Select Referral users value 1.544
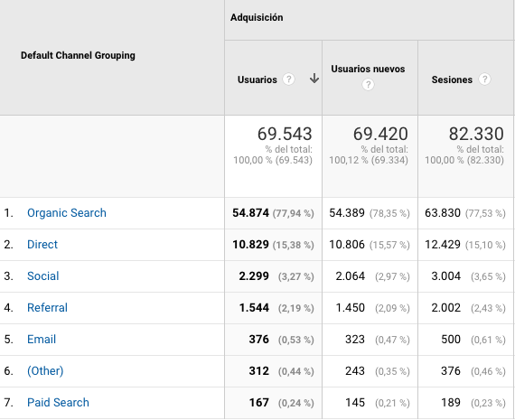Screen dimensions: 515x420 (254, 307)
